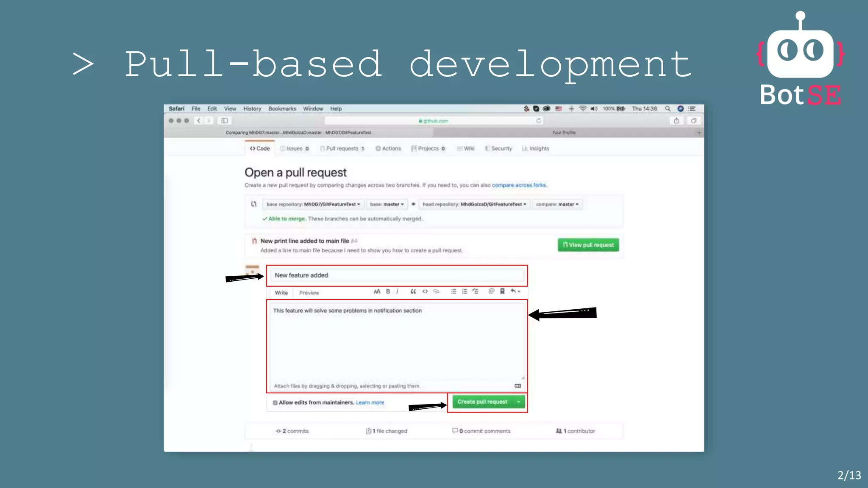Open the head repository dropdown

coord(474,204)
